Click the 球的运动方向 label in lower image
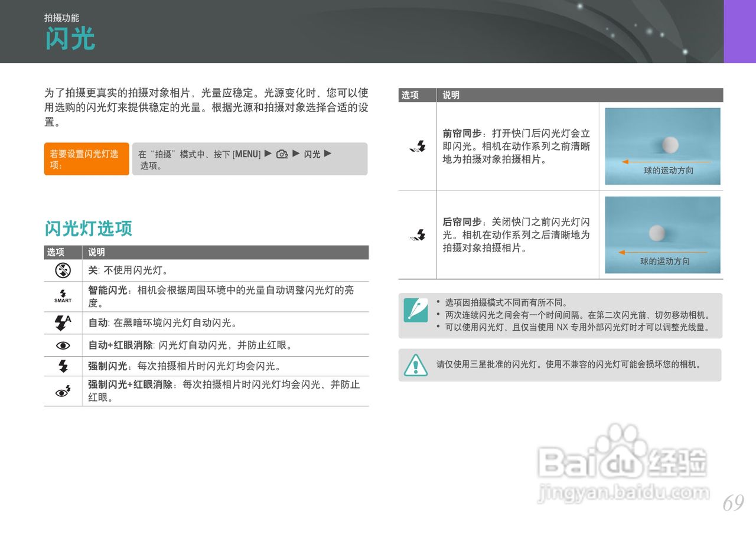The image size is (756, 535). click(665, 261)
